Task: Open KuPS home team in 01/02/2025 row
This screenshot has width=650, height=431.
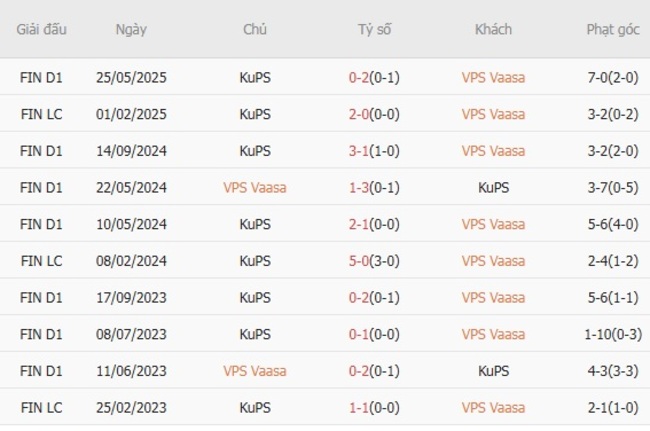Action: click(255, 114)
